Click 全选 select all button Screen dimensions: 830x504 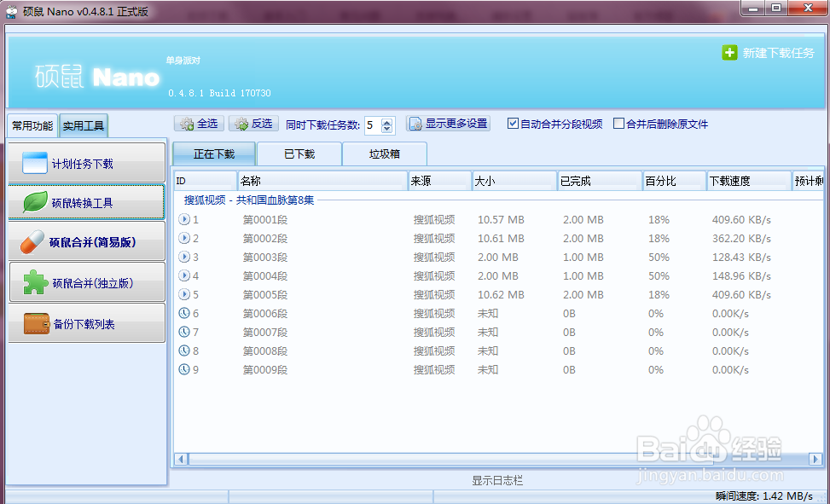coord(199,124)
